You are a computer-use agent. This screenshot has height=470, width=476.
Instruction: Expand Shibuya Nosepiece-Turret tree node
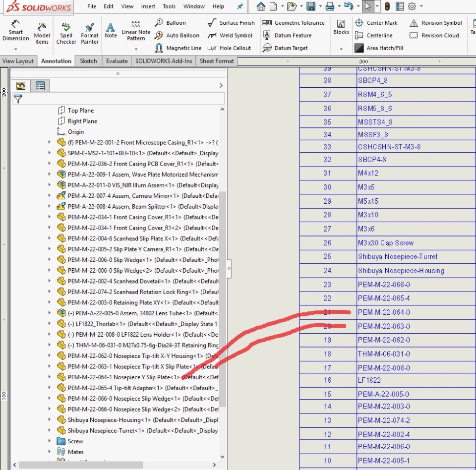(49, 431)
